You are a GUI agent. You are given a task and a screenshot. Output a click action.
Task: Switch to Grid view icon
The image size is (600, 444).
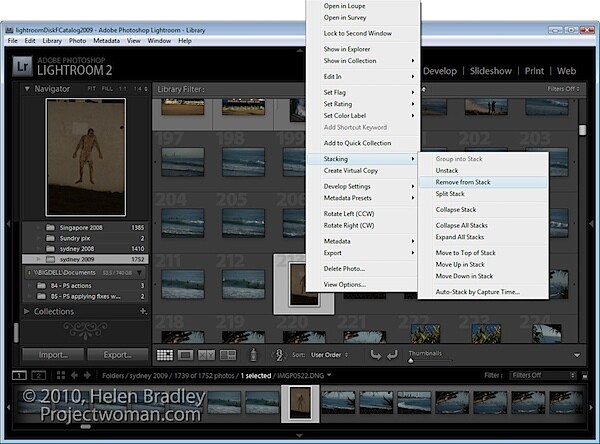click(165, 355)
